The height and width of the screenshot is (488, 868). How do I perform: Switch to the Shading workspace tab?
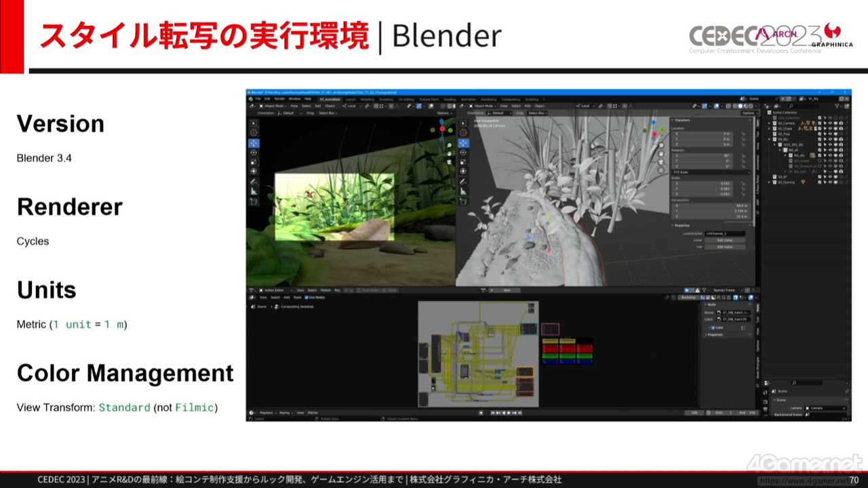click(450, 100)
